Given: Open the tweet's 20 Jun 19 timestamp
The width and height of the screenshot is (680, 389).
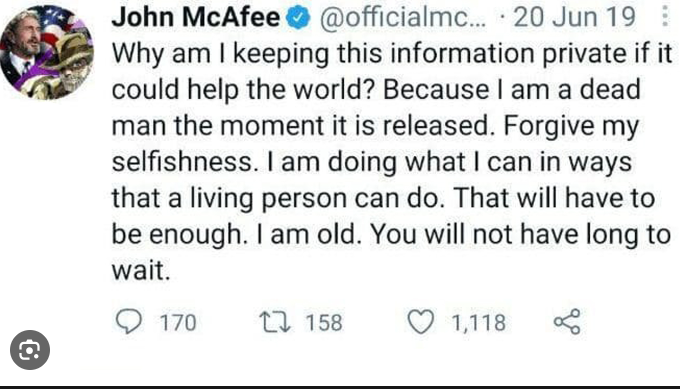Looking at the screenshot, I should (574, 17).
